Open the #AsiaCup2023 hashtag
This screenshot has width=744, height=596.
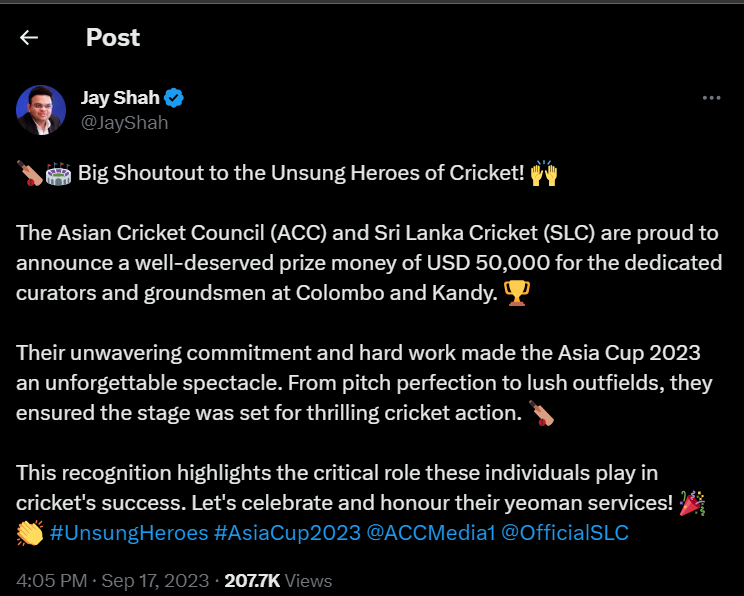tap(287, 533)
